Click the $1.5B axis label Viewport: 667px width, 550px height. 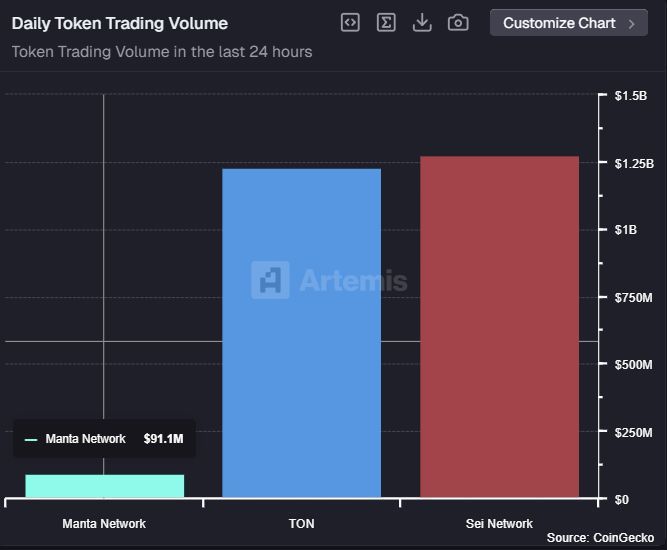631,96
